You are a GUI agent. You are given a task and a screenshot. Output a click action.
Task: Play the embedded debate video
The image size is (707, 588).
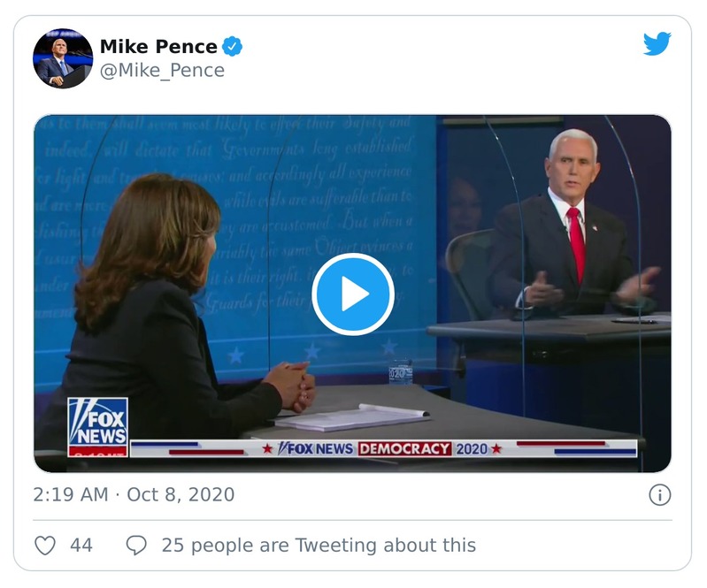click(x=352, y=294)
